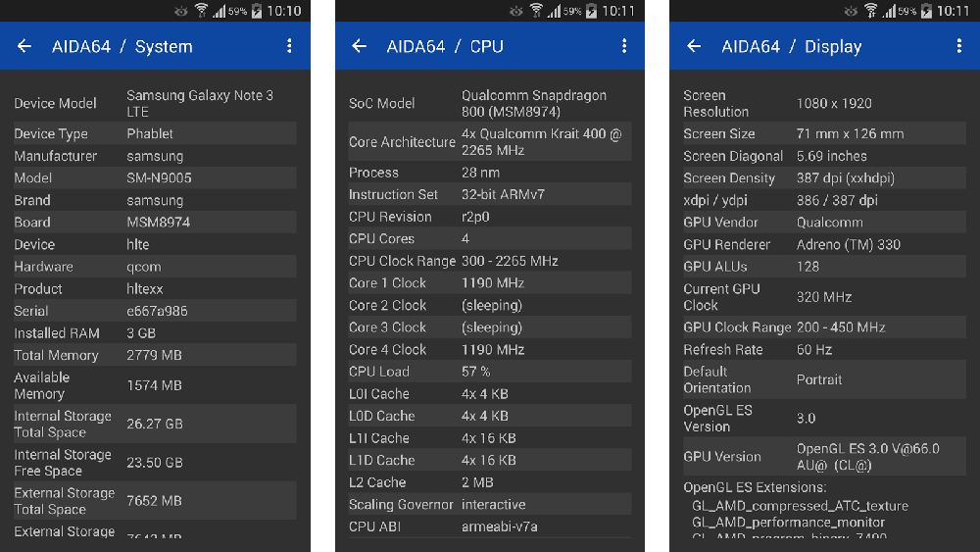Select Screen Size '71 mm x 126 mm'

[x=850, y=133]
